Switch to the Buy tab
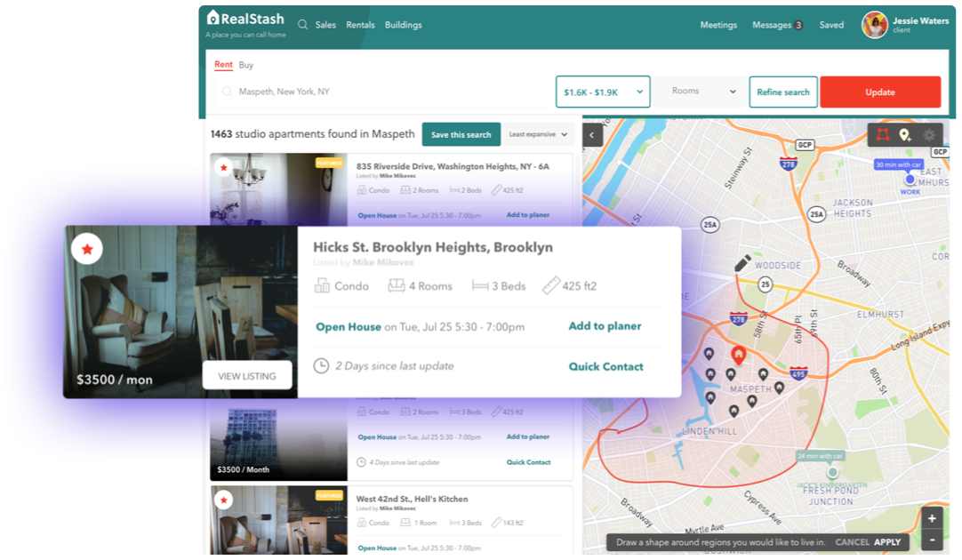 coord(246,65)
